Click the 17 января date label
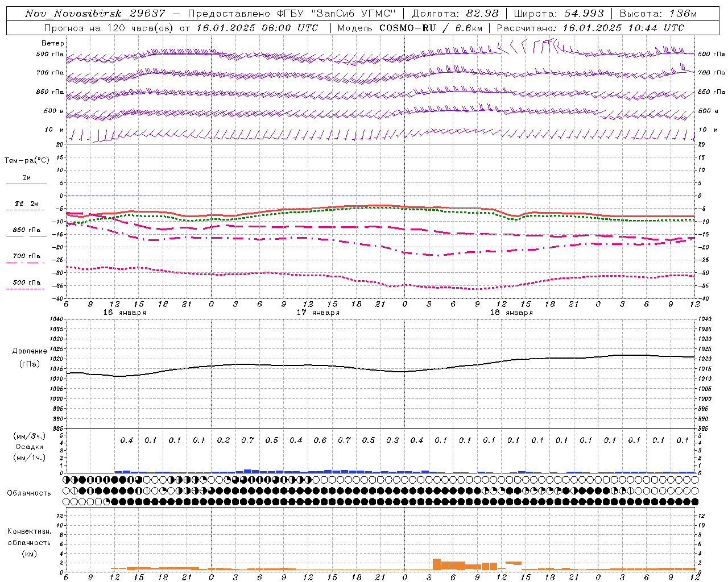This screenshot has width=728, height=582. click(x=318, y=313)
